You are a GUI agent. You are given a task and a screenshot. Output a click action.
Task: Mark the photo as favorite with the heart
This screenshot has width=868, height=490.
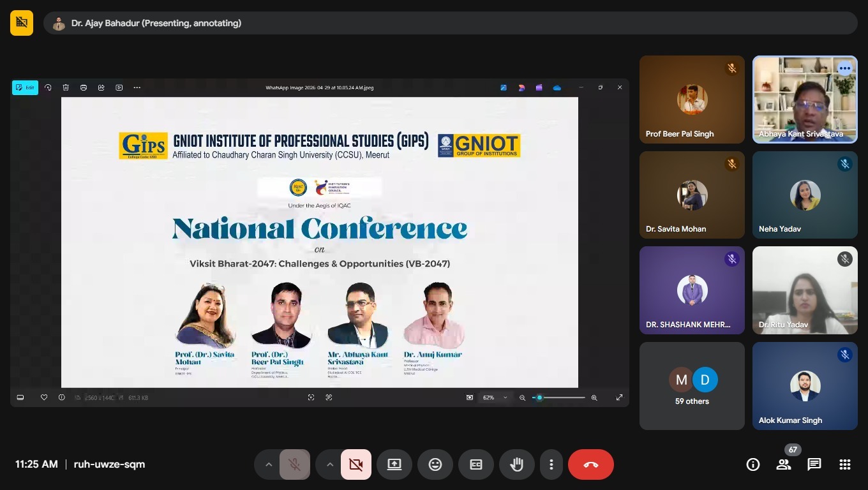click(x=44, y=397)
